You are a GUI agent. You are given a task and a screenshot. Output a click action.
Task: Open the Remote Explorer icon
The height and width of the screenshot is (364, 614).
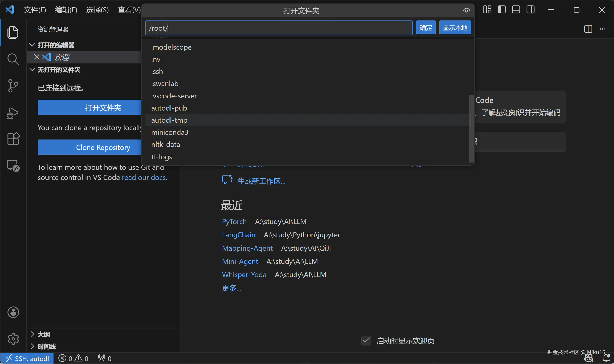(x=13, y=166)
